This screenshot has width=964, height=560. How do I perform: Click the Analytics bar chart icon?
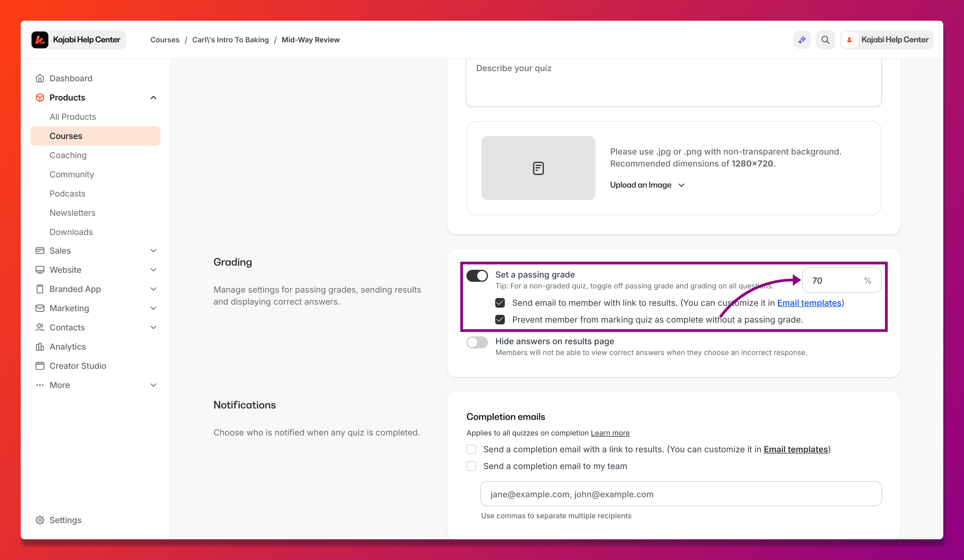tap(40, 347)
